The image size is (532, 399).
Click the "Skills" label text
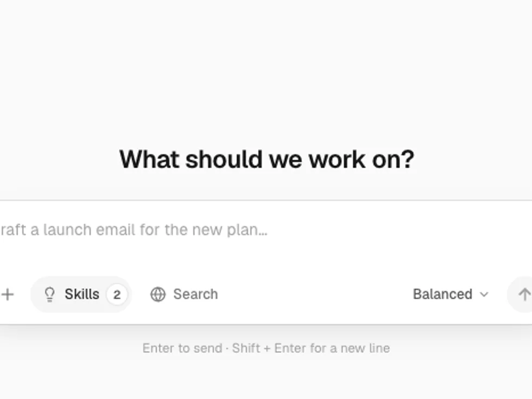pyautogui.click(x=82, y=294)
